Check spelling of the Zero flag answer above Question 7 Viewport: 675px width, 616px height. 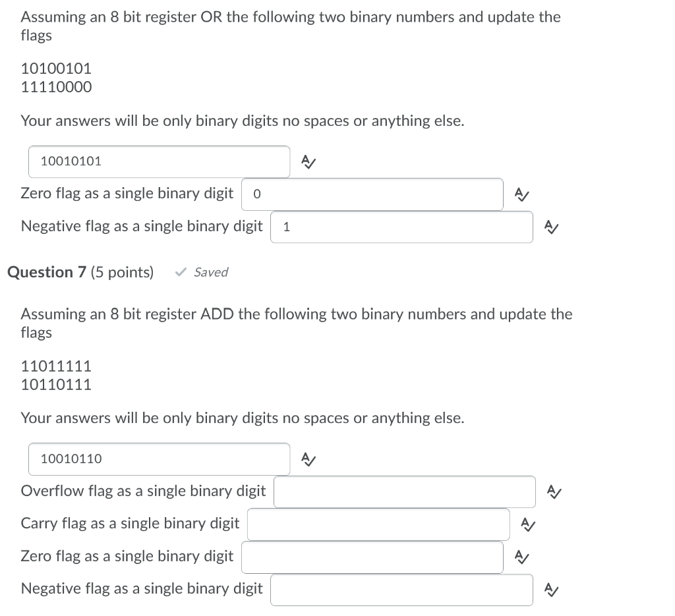pos(521,194)
